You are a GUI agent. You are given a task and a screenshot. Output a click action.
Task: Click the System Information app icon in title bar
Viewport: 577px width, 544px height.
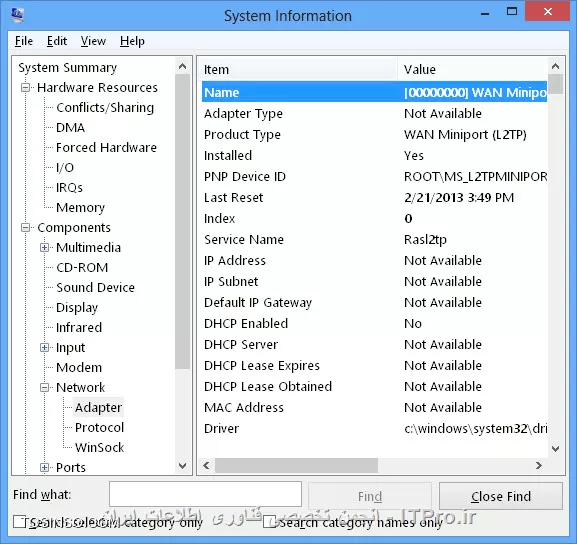[x=17, y=15]
